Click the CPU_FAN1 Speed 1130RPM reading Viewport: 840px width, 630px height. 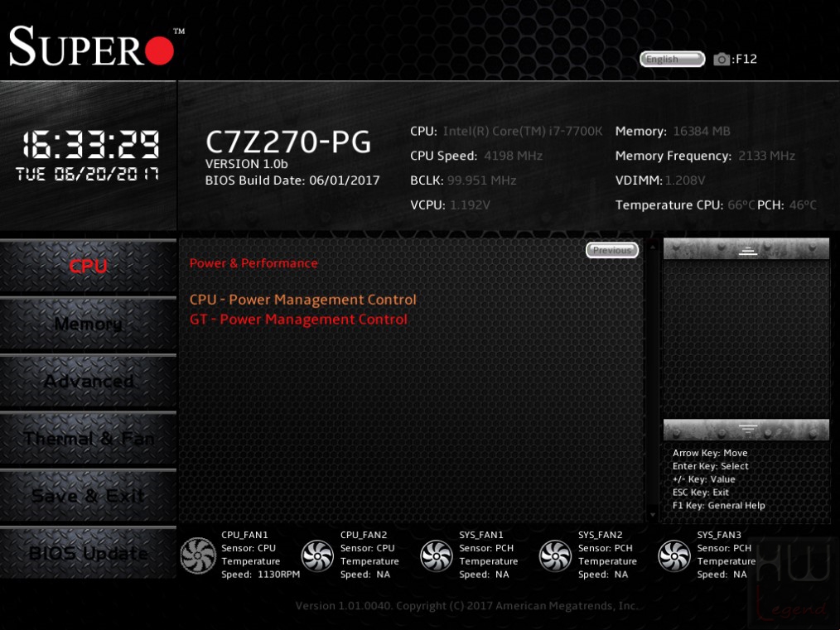pos(260,575)
